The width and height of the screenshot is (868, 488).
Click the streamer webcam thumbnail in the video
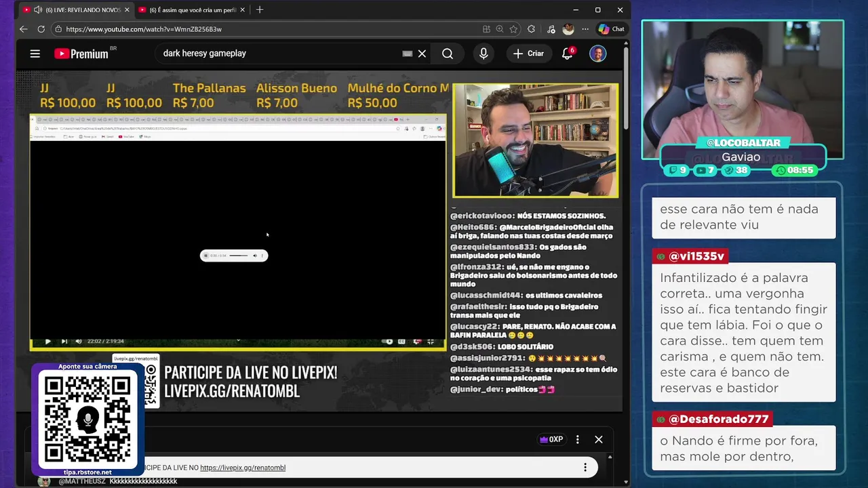(x=536, y=141)
